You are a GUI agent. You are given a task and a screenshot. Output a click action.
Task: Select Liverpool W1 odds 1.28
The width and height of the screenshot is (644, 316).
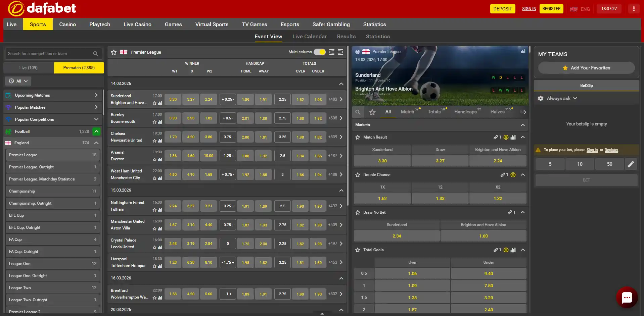click(173, 263)
